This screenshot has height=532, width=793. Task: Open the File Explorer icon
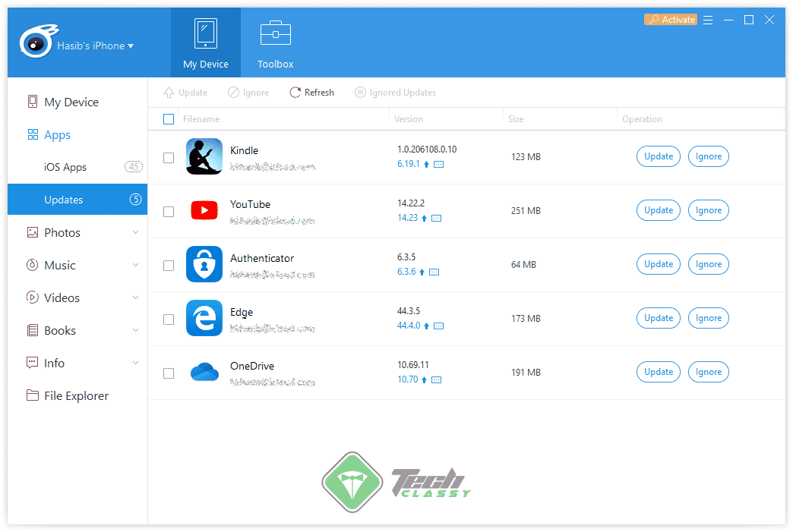pos(32,395)
